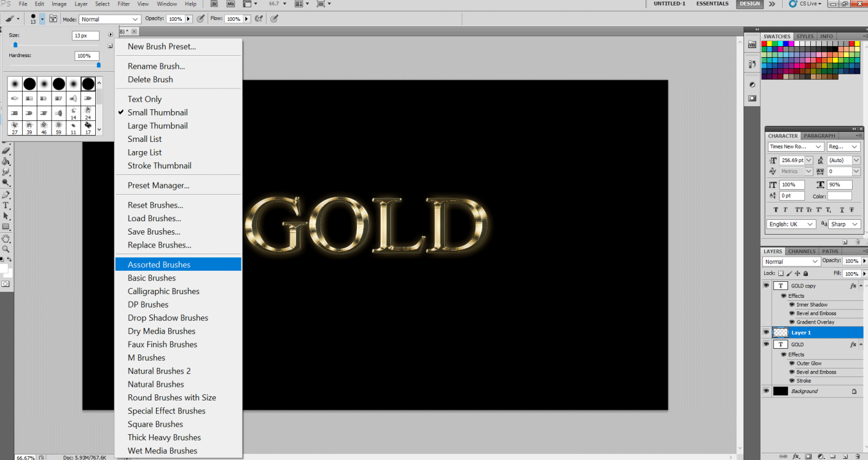The width and height of the screenshot is (868, 460).
Task: Hide the Inner Shadow effect on GOLD copy
Action: click(x=793, y=304)
